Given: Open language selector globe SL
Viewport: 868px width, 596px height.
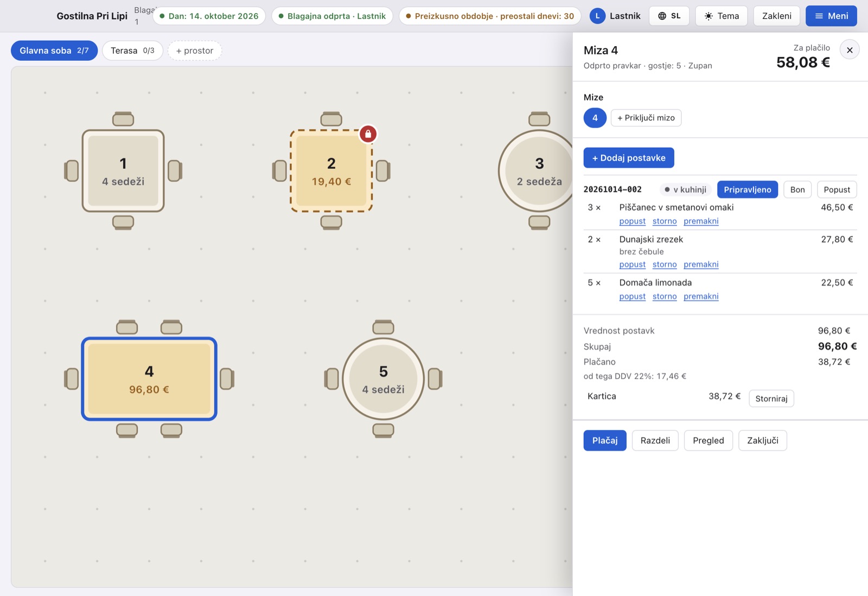Looking at the screenshot, I should (x=669, y=16).
